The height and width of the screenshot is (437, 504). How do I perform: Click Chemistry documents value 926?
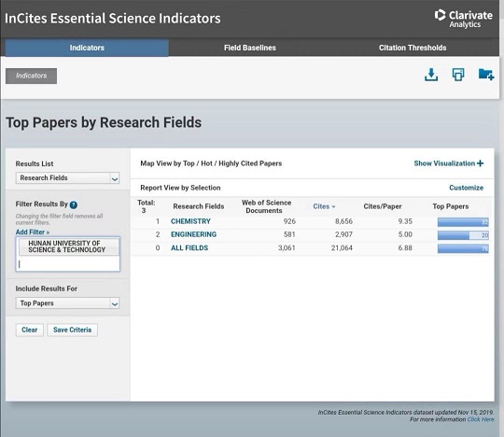click(x=289, y=221)
